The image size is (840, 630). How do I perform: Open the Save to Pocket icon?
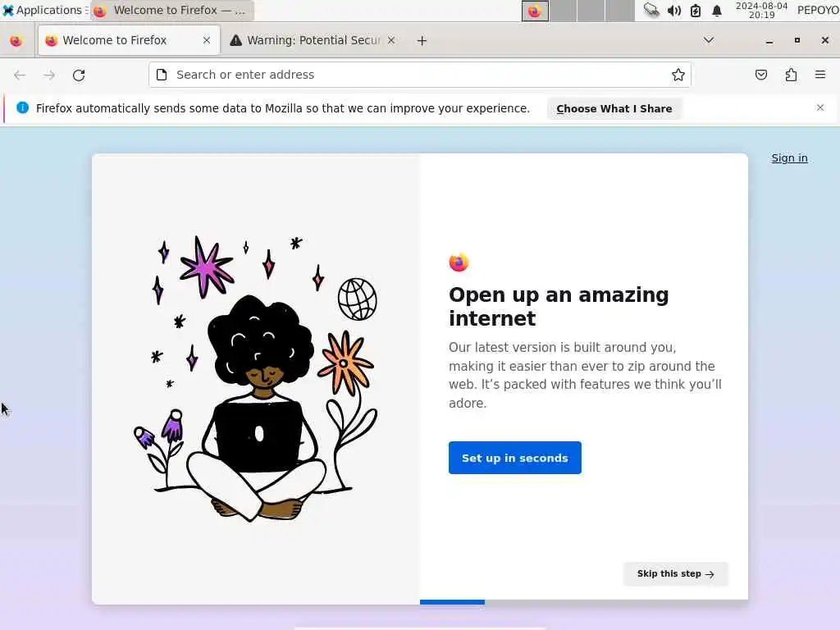coord(761,75)
